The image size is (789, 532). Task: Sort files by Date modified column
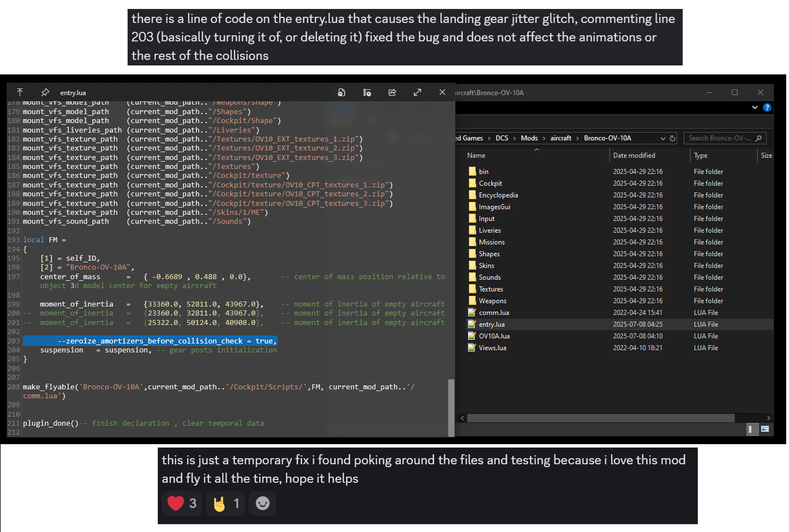[634, 156]
